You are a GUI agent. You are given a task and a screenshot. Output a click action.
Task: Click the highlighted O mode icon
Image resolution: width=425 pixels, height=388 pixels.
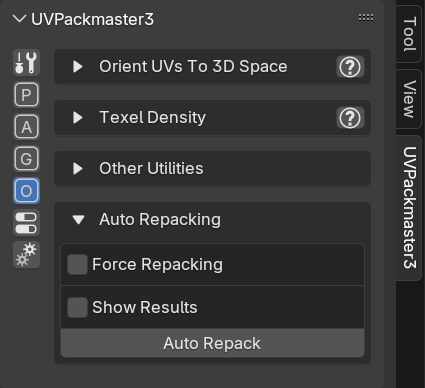[x=26, y=191]
